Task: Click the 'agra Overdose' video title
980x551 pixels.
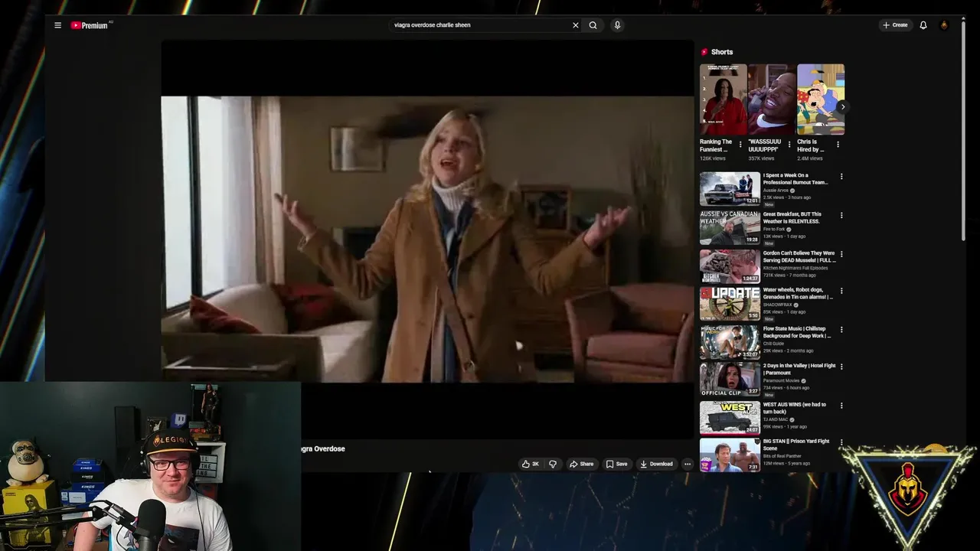Action: point(322,448)
